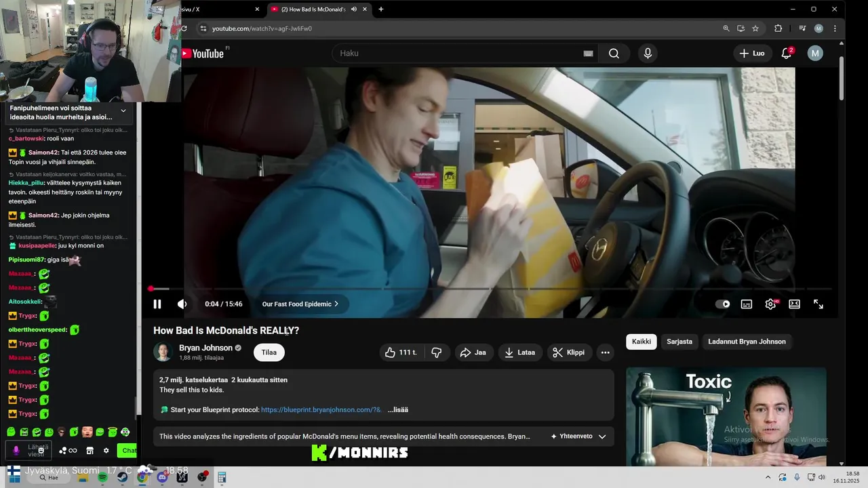
Task: Toggle the autoplay switch in the player
Action: click(x=723, y=304)
